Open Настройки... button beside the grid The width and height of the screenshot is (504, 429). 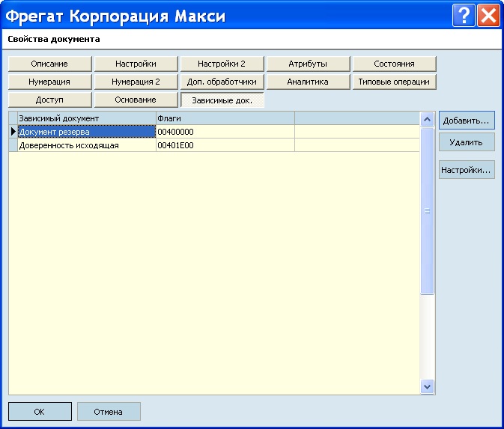click(x=467, y=170)
